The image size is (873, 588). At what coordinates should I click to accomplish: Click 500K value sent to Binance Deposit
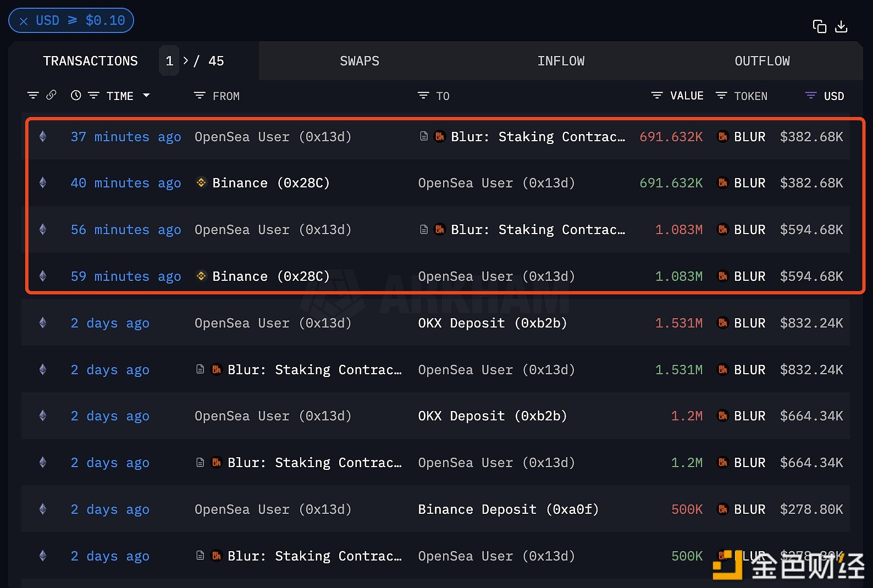click(687, 509)
